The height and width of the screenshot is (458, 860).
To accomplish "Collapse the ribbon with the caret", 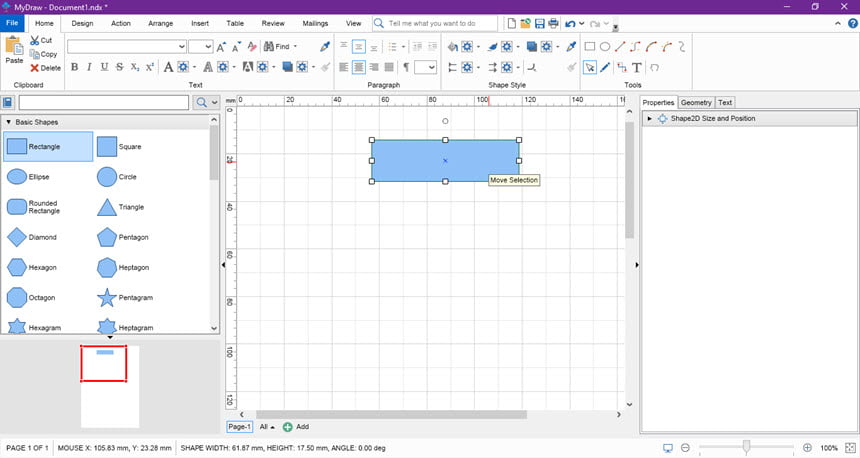I will click(x=838, y=24).
